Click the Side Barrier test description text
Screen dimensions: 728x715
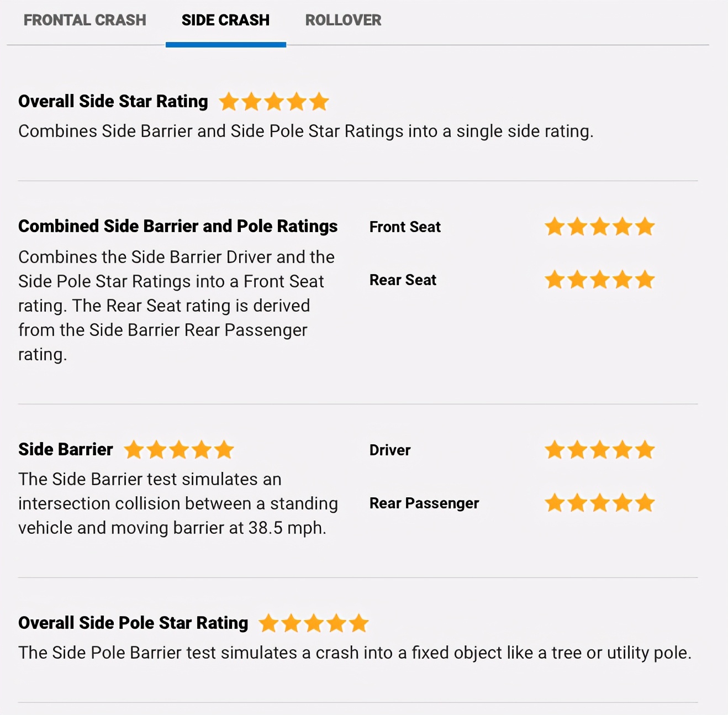coord(178,503)
